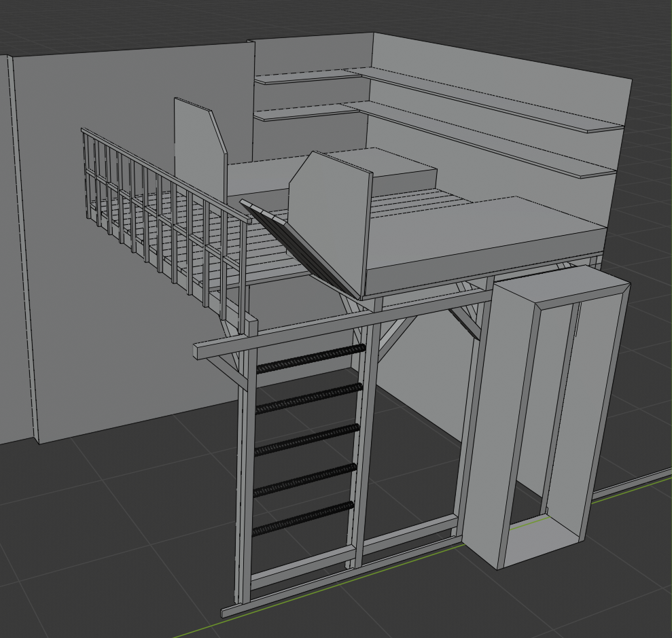Viewport: 672px width, 638px height.
Task: Click the bottom ladder rung
Action: [x=303, y=518]
